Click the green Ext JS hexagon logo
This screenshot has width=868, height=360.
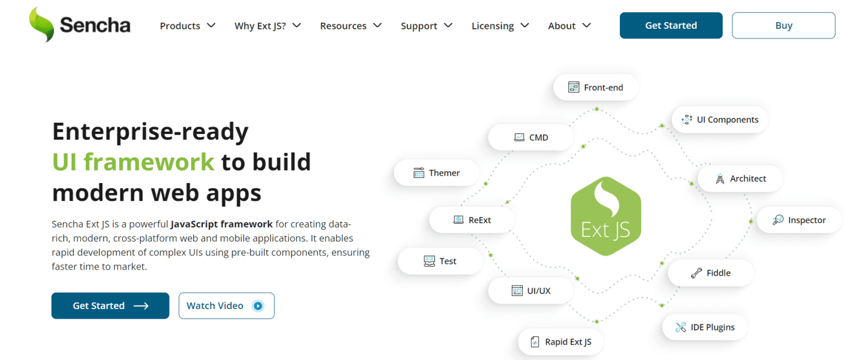(x=605, y=215)
